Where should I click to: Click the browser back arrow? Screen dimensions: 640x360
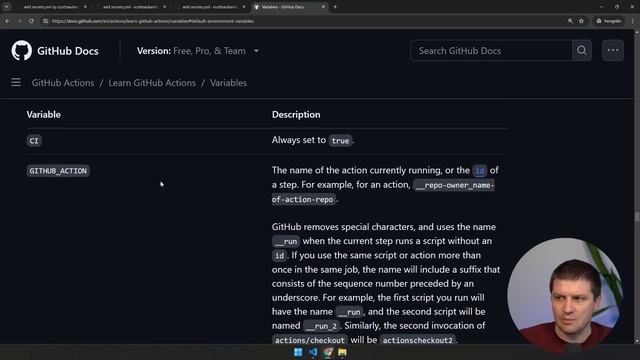(x=7, y=21)
